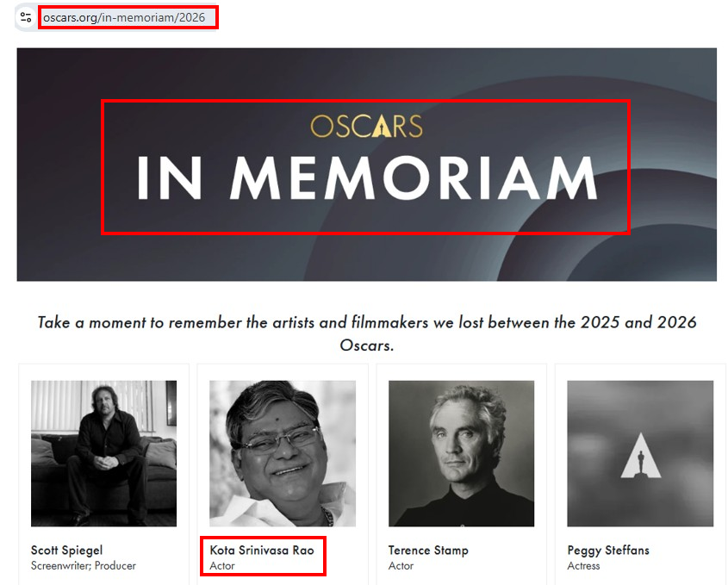Select the Kota Srinivasa Rao name link
Screen dimensions: 728x585
262,550
